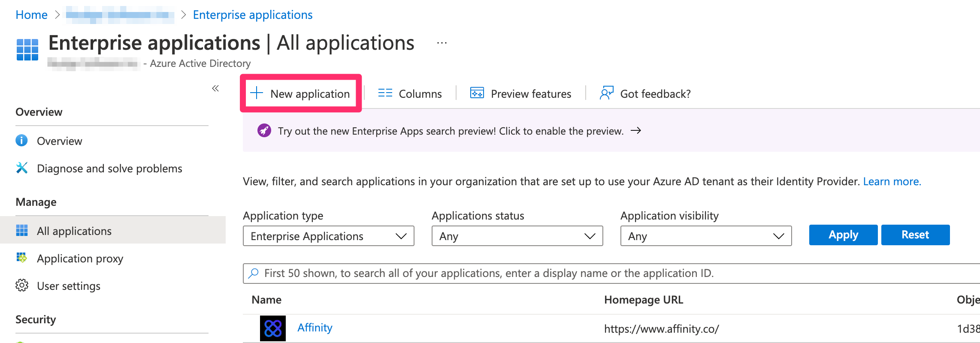Click the application search input field

[601, 273]
